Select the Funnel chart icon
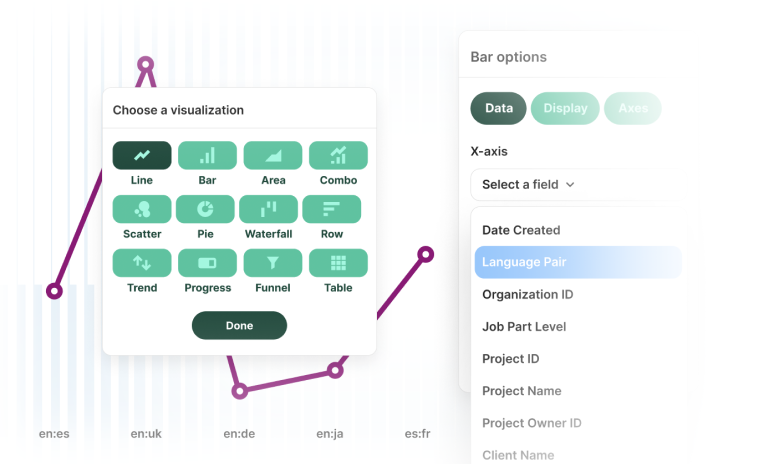Screen dimensions: 774x464 [x=272, y=263]
